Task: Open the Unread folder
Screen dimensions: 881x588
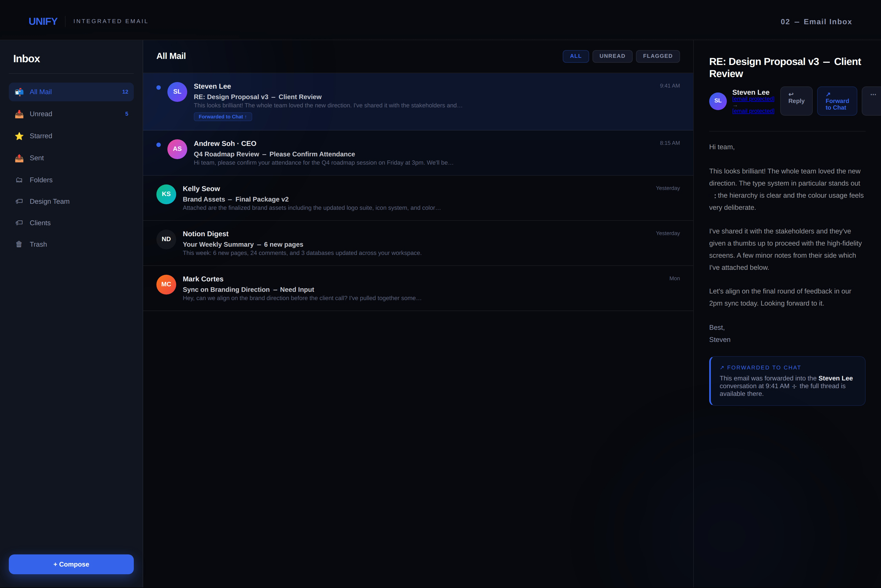Action: 71,114
